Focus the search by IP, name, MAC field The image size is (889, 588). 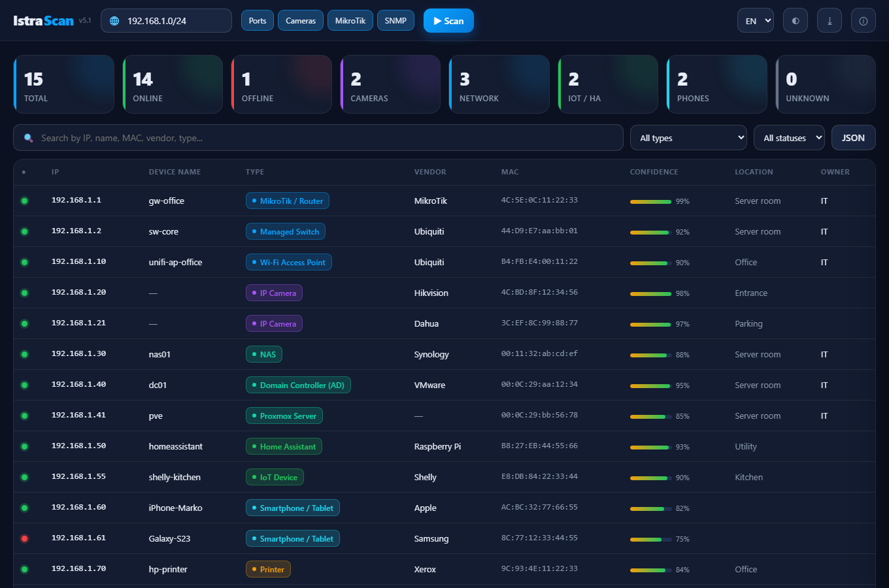[x=318, y=138]
